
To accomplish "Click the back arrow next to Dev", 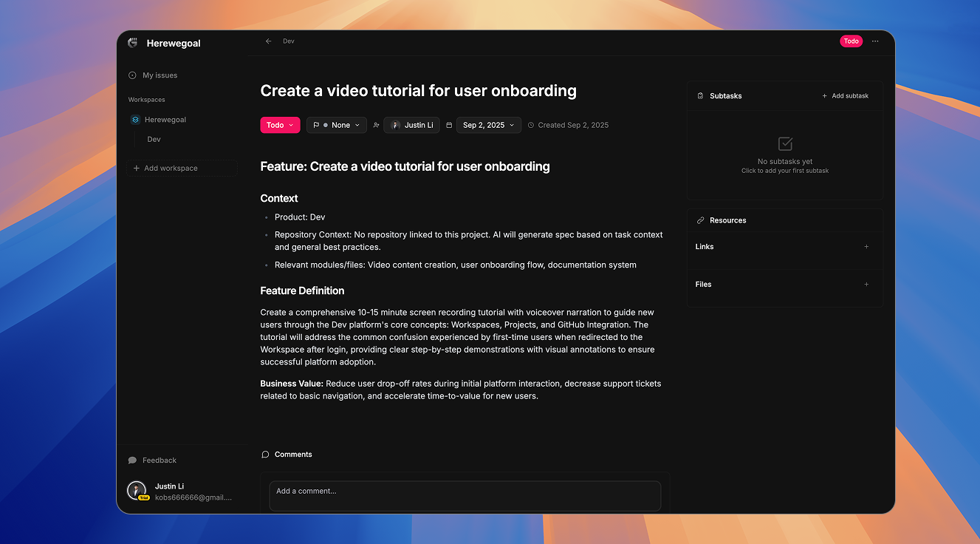I will [269, 41].
